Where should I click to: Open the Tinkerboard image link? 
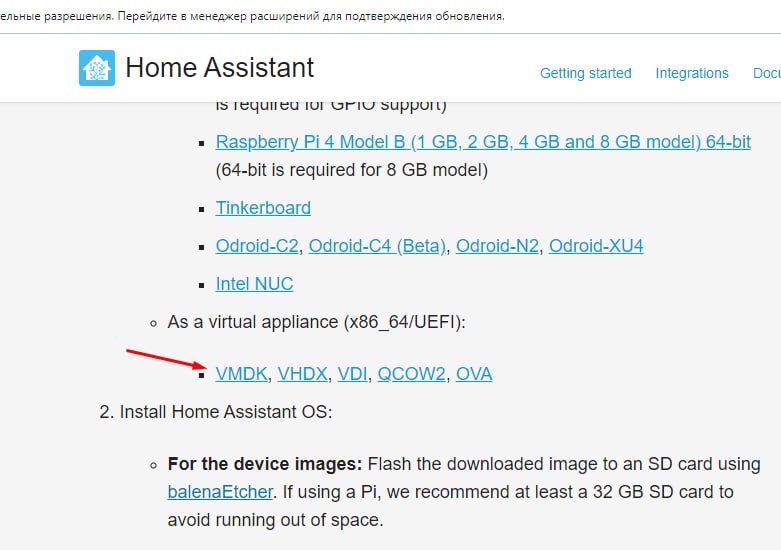(263, 208)
